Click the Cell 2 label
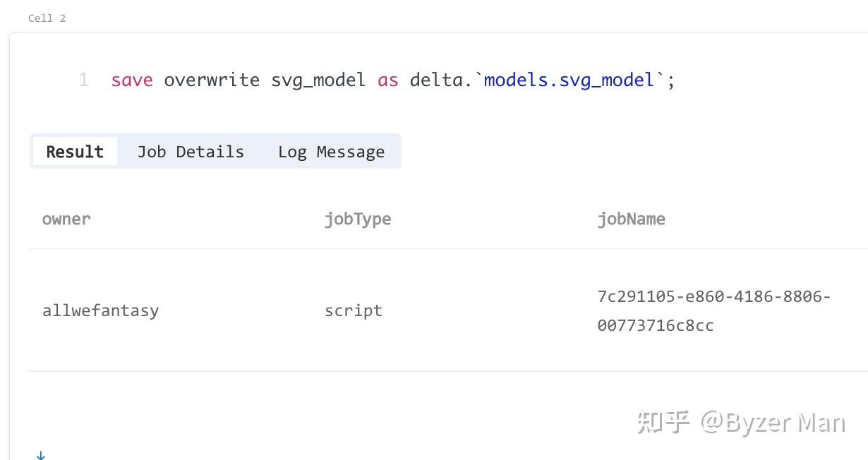 (46, 18)
